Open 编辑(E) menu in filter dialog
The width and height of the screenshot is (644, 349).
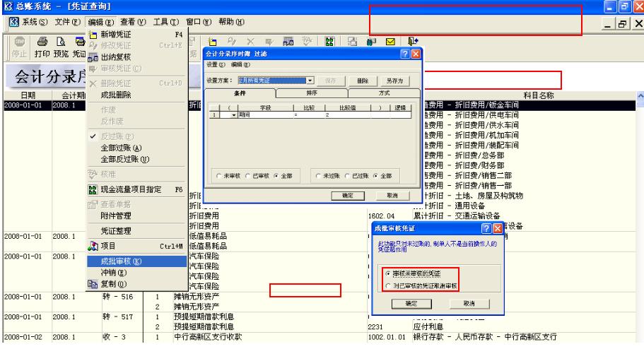(x=240, y=65)
